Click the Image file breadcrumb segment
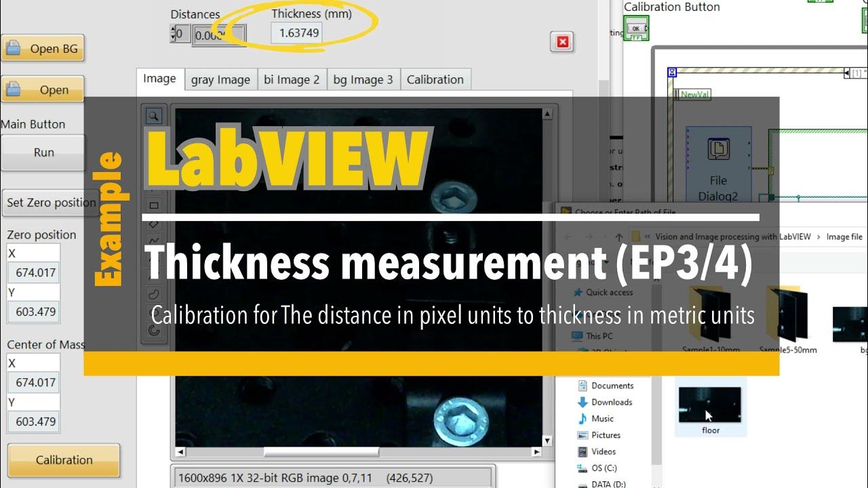Viewport: 868px width, 488px height. click(x=844, y=237)
